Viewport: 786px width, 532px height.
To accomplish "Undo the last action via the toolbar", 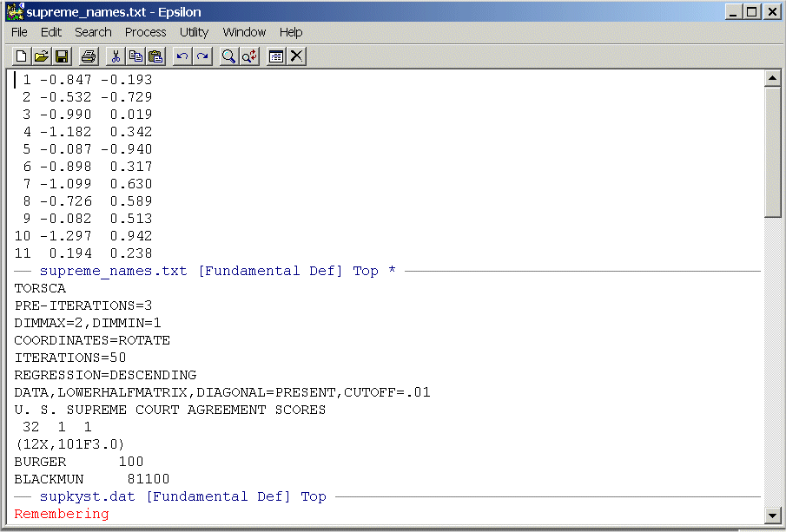I will (182, 56).
